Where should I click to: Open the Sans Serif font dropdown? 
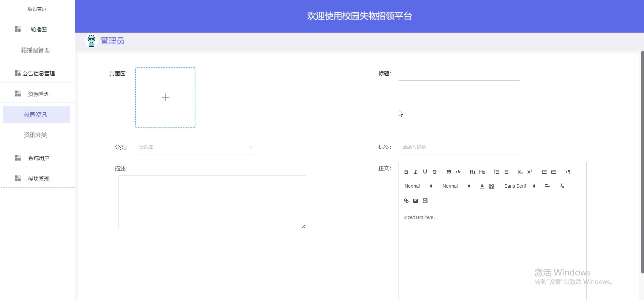tap(519, 186)
